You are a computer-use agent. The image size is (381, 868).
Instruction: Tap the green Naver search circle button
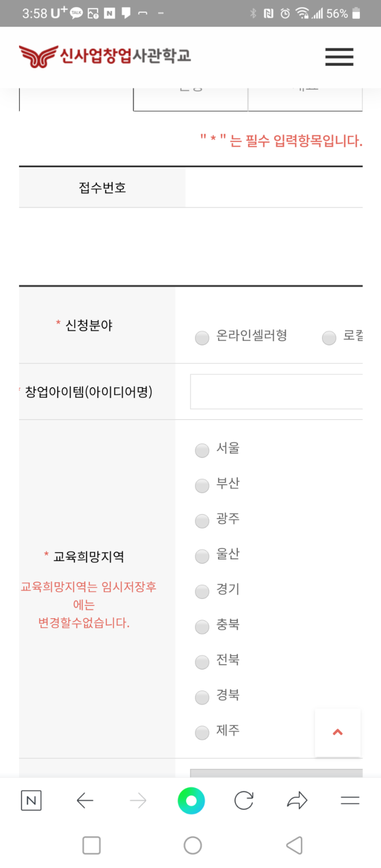(191, 800)
